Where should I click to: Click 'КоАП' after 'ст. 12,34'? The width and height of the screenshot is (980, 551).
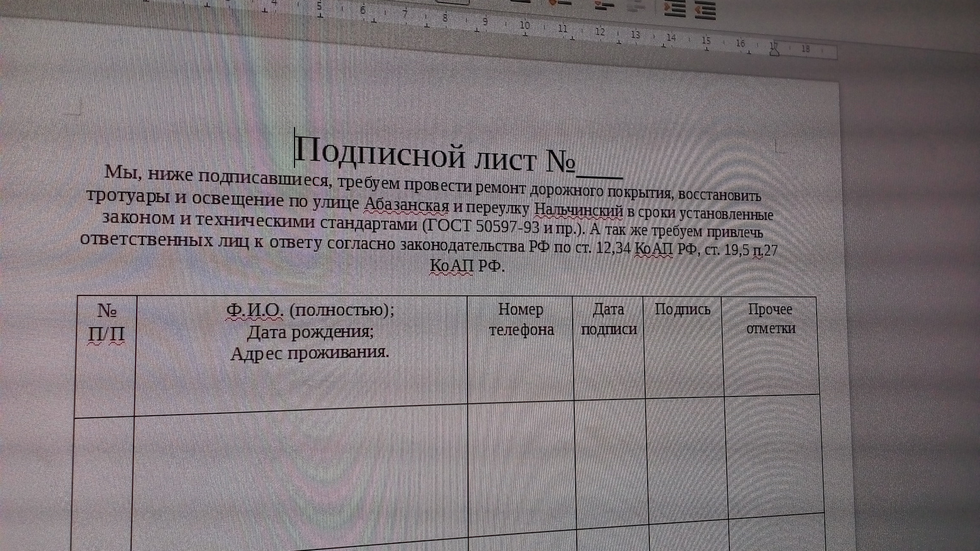[x=654, y=249]
